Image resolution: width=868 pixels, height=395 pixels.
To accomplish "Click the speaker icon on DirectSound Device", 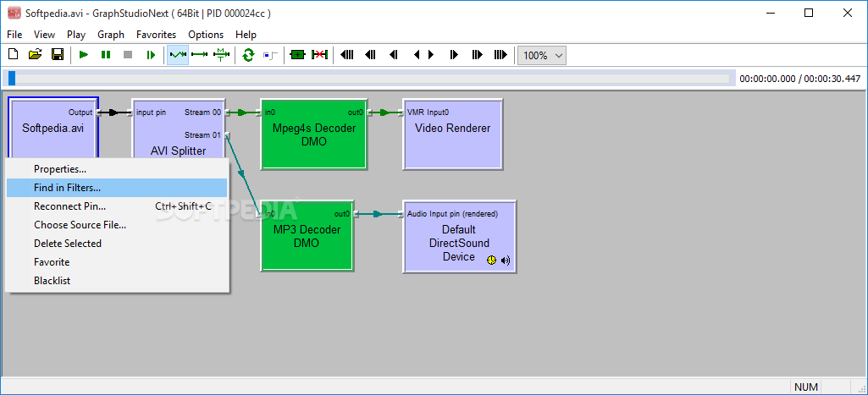I will pos(506,260).
